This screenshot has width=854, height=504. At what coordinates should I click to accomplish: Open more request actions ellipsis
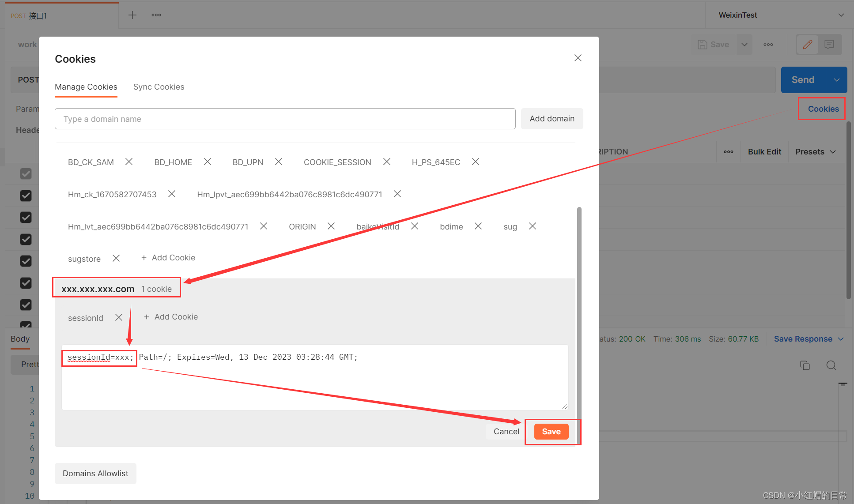coord(768,45)
